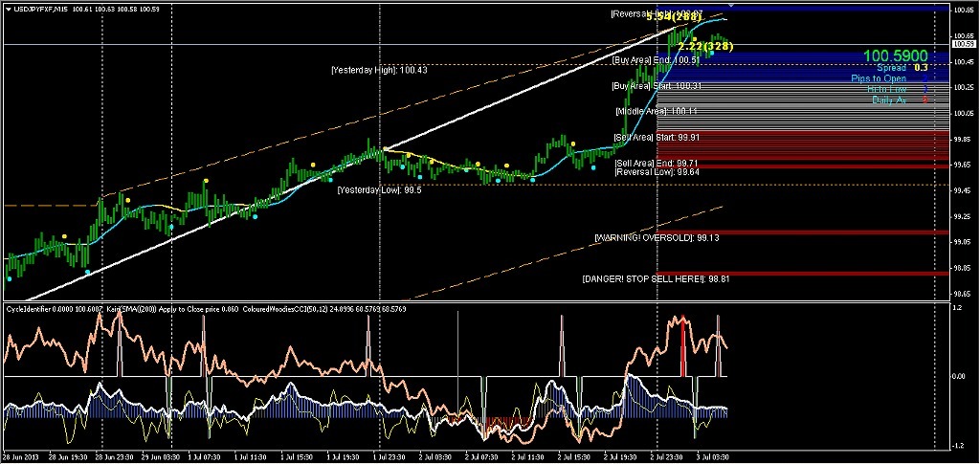The image size is (980, 464).
Task: Click the 2 Jul 07:30 time axis label
Action: click(482, 457)
